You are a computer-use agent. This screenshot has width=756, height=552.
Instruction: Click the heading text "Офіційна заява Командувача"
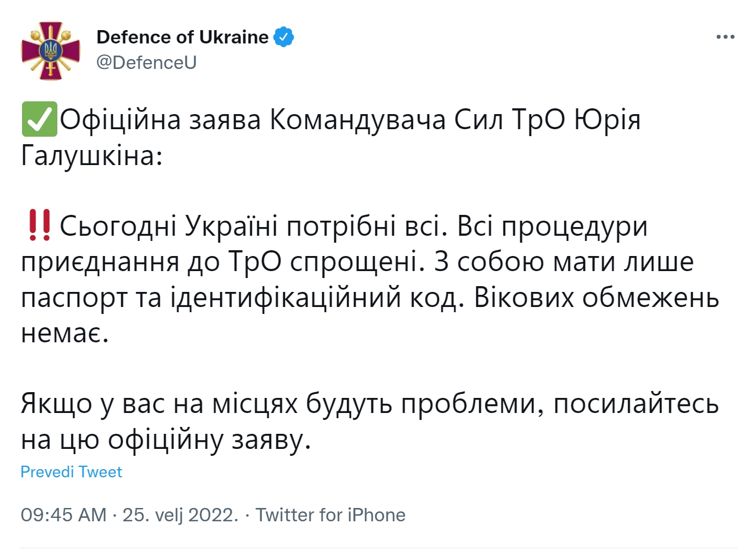tap(253, 120)
